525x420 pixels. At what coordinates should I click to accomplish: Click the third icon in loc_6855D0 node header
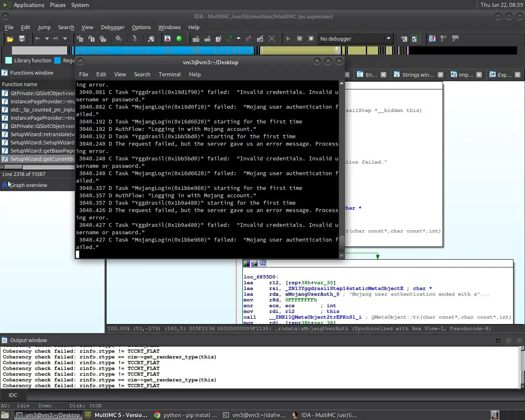coord(263,263)
